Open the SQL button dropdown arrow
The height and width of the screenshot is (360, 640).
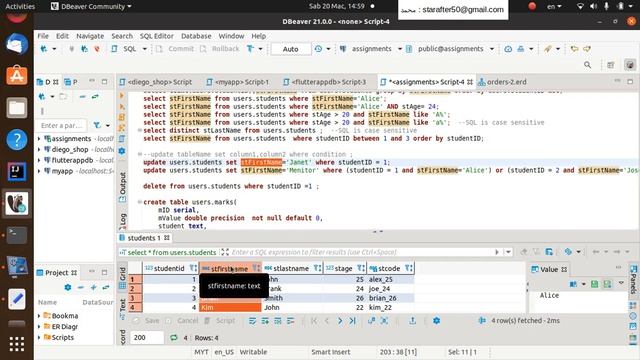click(x=144, y=49)
